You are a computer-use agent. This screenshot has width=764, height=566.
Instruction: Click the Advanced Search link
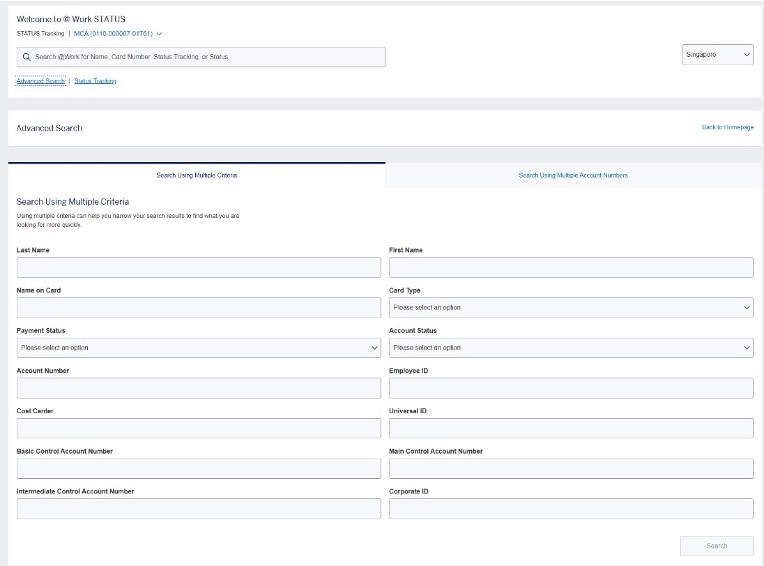tap(41, 81)
